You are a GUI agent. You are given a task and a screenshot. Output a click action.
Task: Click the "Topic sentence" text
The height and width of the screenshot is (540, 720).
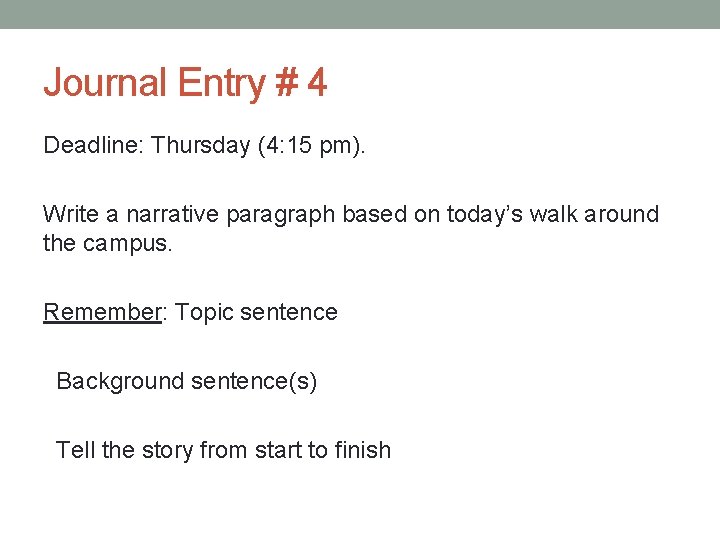[256, 312]
